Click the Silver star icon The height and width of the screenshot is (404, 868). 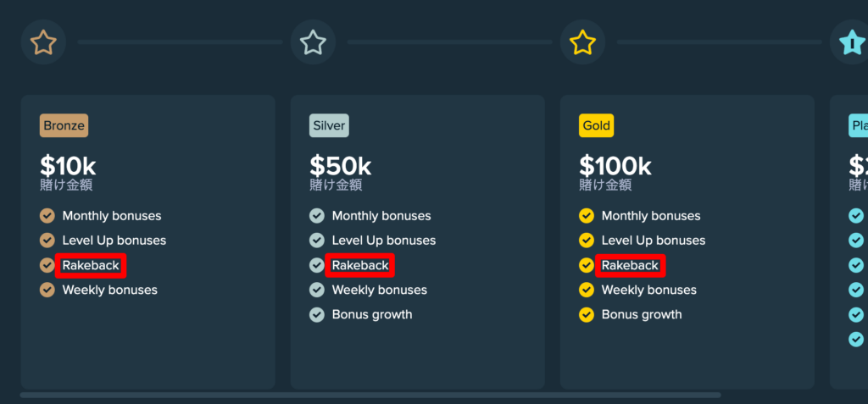pyautogui.click(x=313, y=42)
